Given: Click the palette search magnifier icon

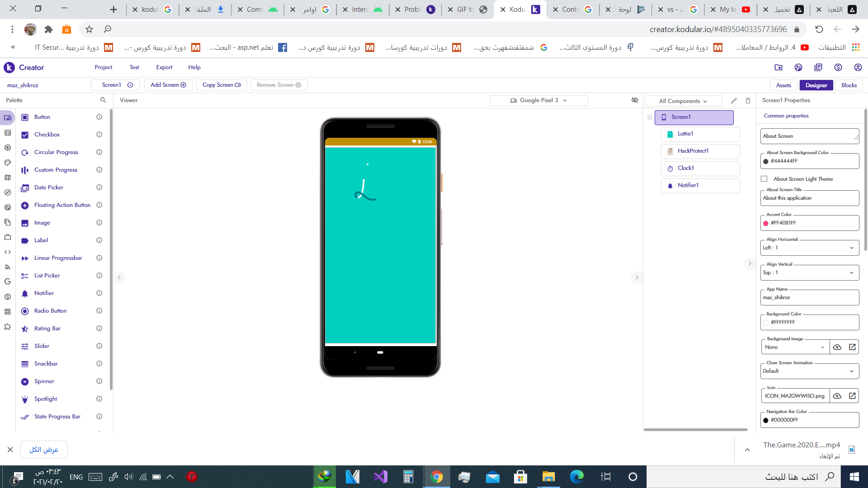Looking at the screenshot, I should [x=103, y=100].
